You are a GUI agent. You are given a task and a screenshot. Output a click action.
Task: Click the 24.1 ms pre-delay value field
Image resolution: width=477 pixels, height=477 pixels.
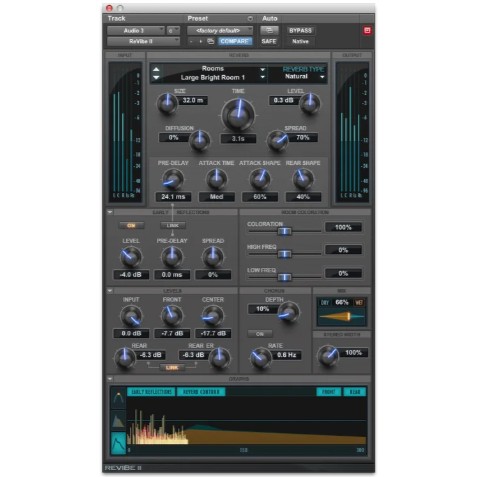tap(173, 197)
